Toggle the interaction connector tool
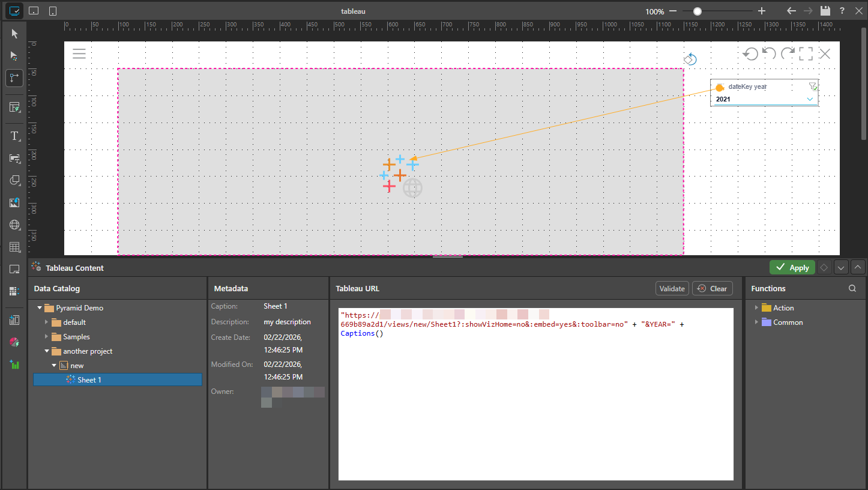 pyautogui.click(x=14, y=78)
